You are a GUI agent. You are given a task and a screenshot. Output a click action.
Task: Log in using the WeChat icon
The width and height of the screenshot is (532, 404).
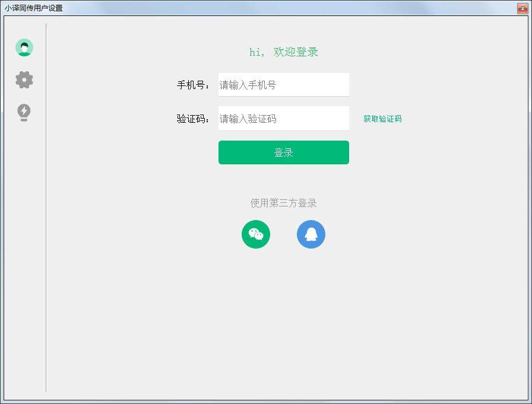click(255, 234)
